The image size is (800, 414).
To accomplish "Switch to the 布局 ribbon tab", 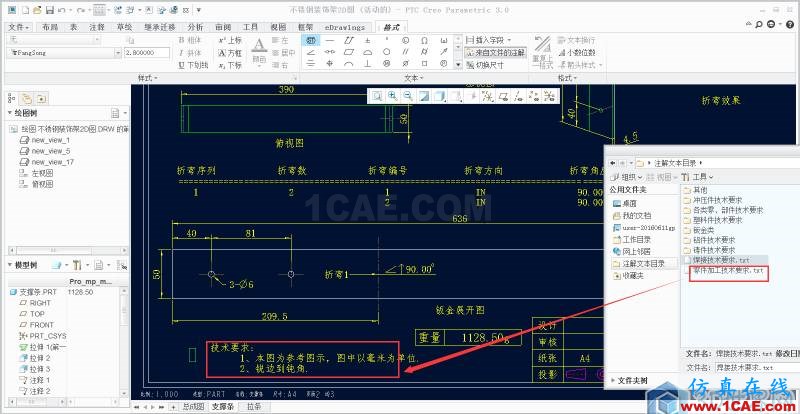I will pos(50,27).
